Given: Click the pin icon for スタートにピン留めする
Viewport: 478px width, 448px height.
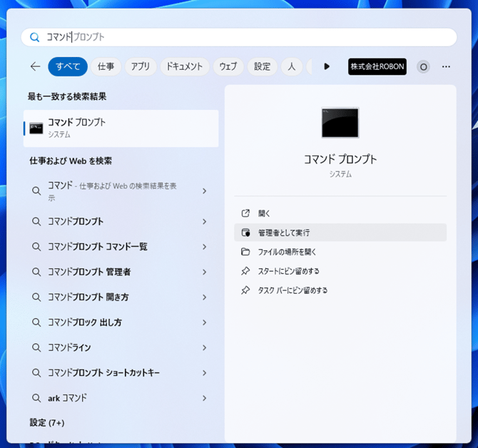Looking at the screenshot, I should (246, 271).
